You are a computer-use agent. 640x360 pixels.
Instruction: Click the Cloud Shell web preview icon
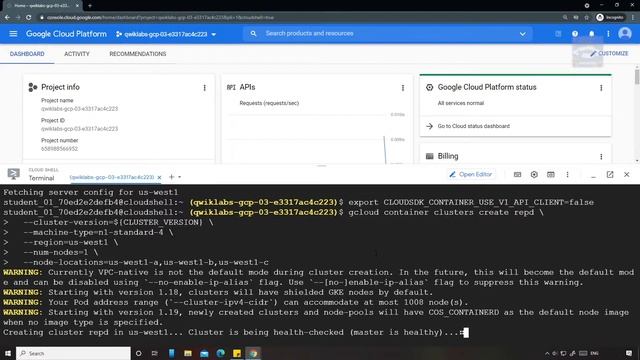point(551,175)
